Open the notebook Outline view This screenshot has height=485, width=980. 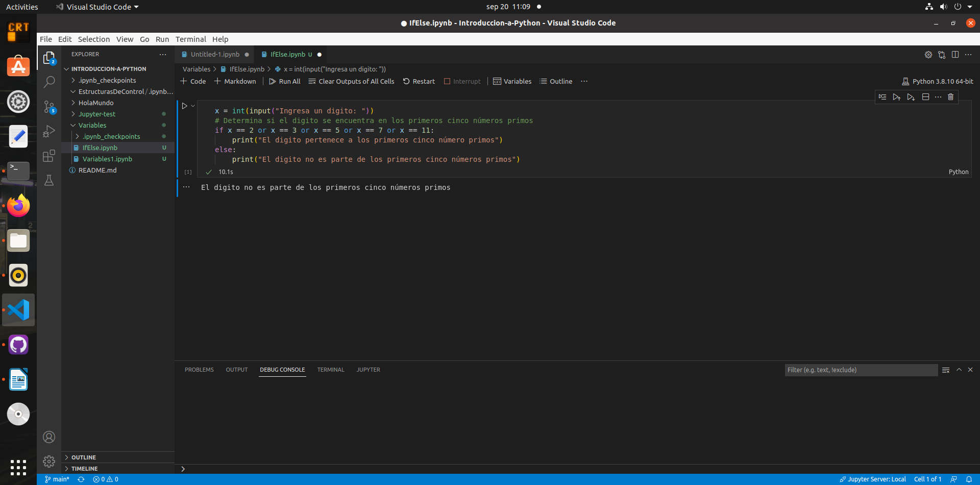(555, 81)
